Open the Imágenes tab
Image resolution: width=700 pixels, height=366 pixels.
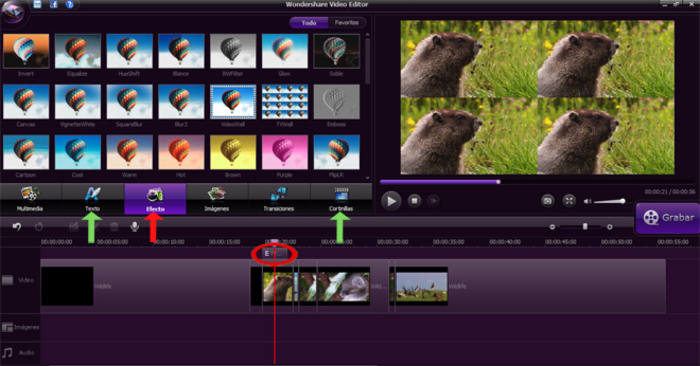(x=217, y=199)
